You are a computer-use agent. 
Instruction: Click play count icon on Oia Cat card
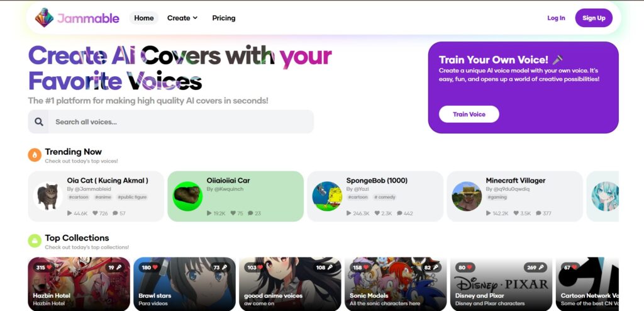tap(69, 213)
